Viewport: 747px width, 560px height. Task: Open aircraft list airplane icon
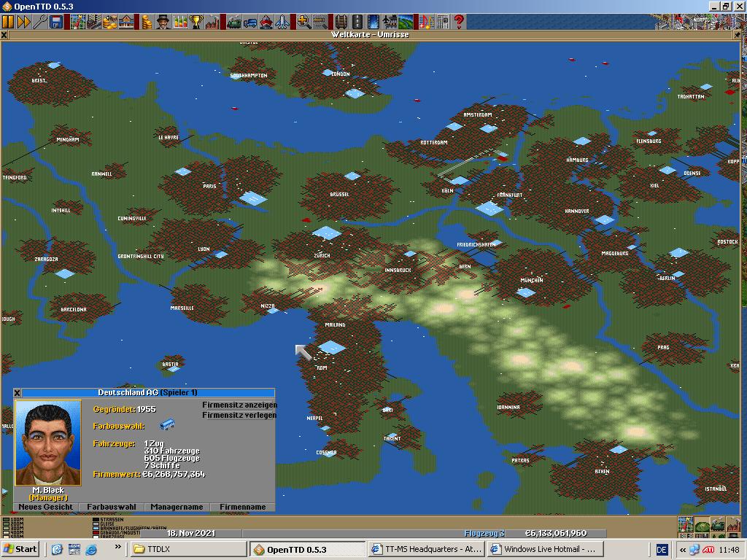(x=282, y=22)
